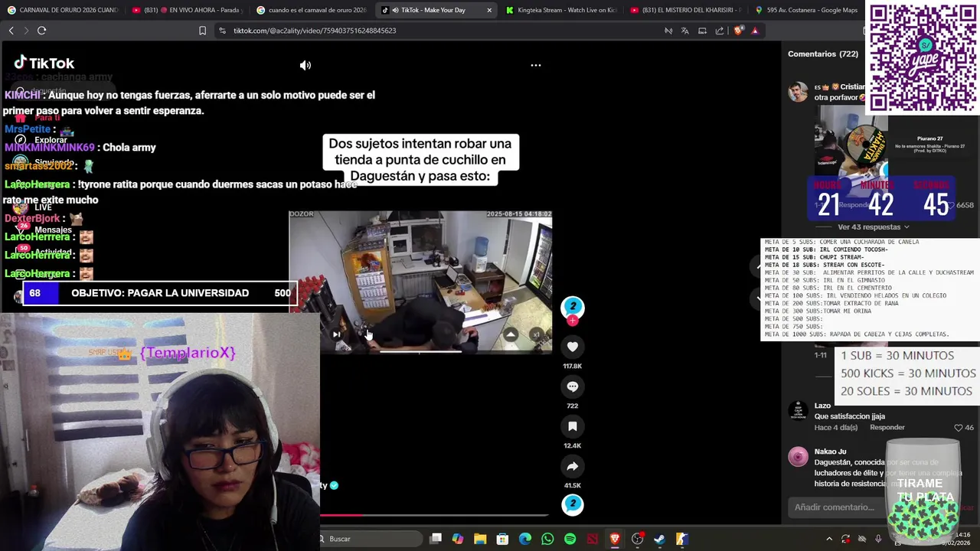The height and width of the screenshot is (551, 980).
Task: Open Brave Rewards triangle icon
Action: click(755, 31)
